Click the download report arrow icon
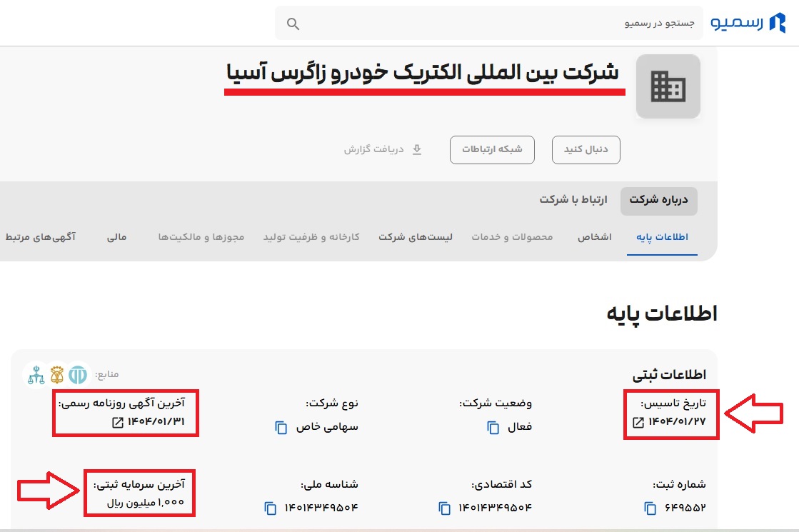The width and height of the screenshot is (799, 532). click(x=417, y=149)
